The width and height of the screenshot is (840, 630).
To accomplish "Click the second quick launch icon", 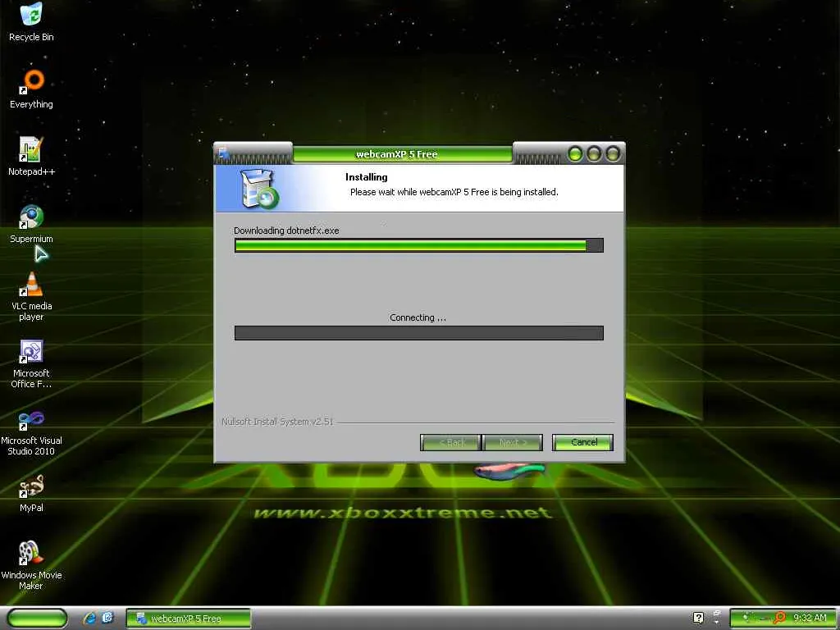I will [x=107, y=618].
